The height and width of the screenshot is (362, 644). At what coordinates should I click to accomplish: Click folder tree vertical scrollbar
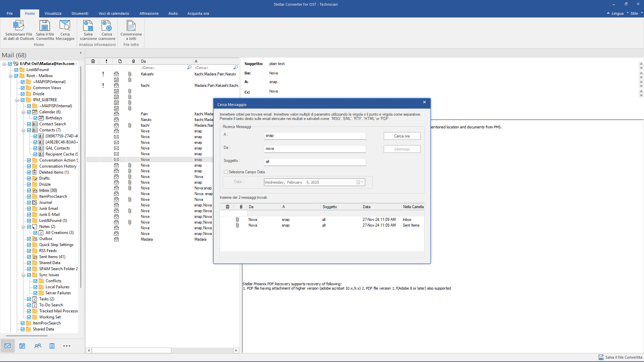point(81,177)
